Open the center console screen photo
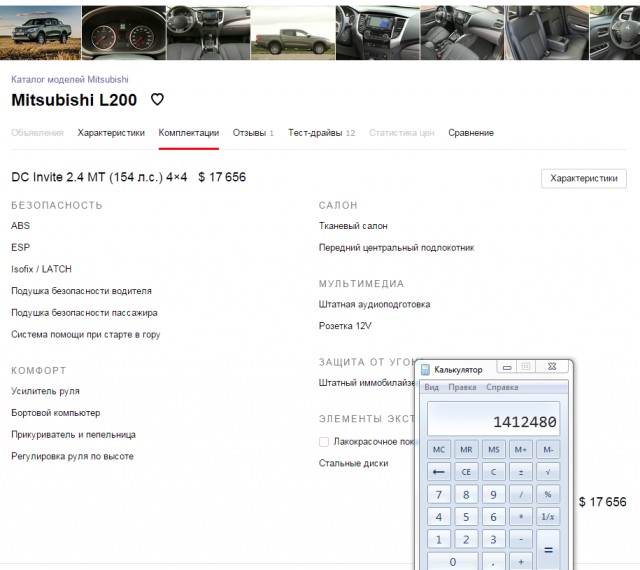Image resolution: width=640 pixels, height=570 pixels. 378,33
